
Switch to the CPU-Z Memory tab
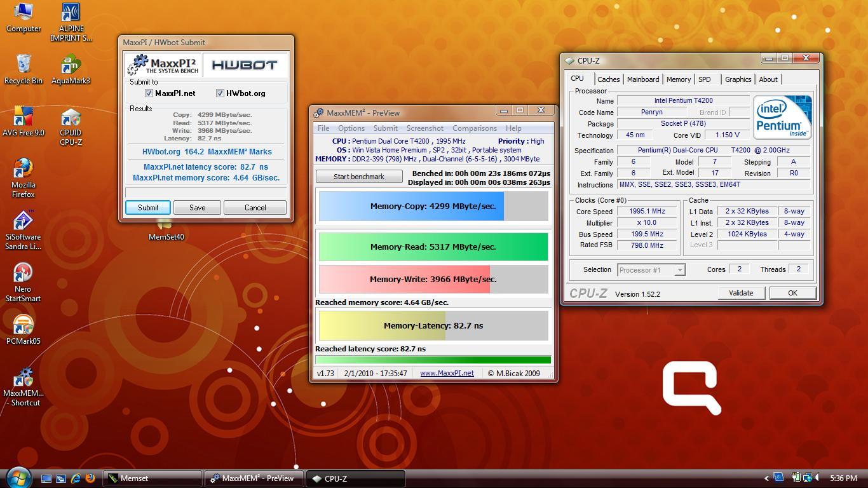678,79
